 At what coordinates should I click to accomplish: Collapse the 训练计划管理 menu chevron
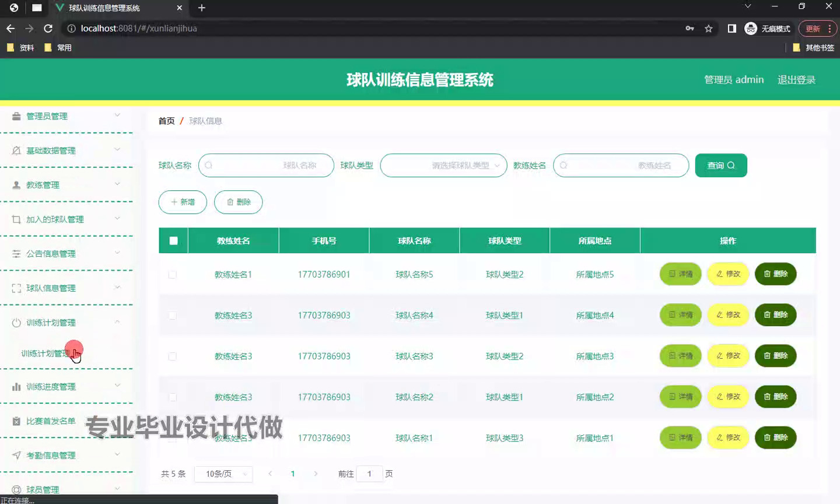(117, 321)
